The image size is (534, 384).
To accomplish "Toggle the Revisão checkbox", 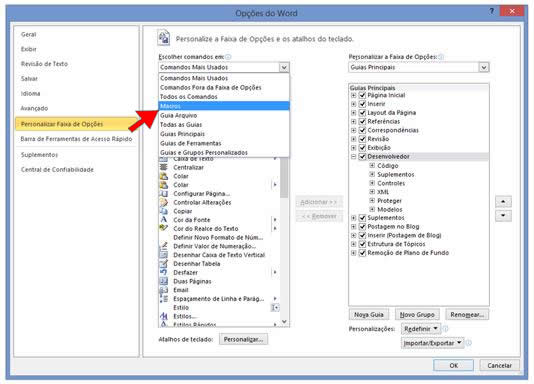I will [x=363, y=139].
